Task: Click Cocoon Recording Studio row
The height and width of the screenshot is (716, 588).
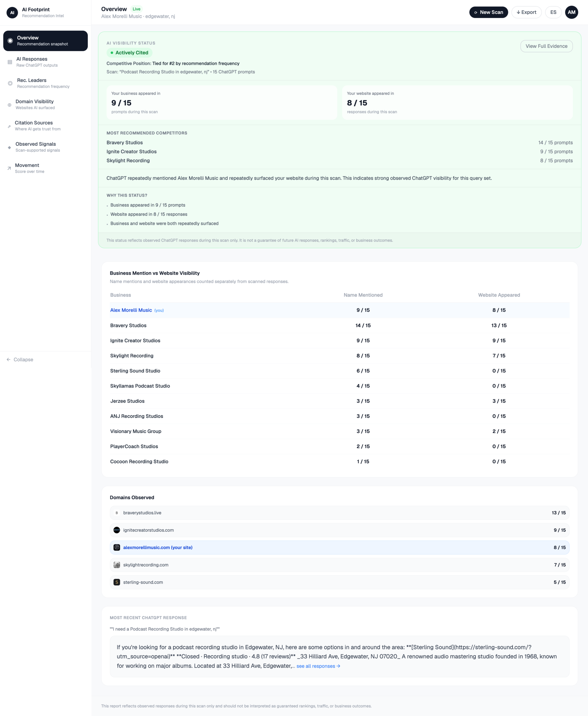Action: coord(339,461)
